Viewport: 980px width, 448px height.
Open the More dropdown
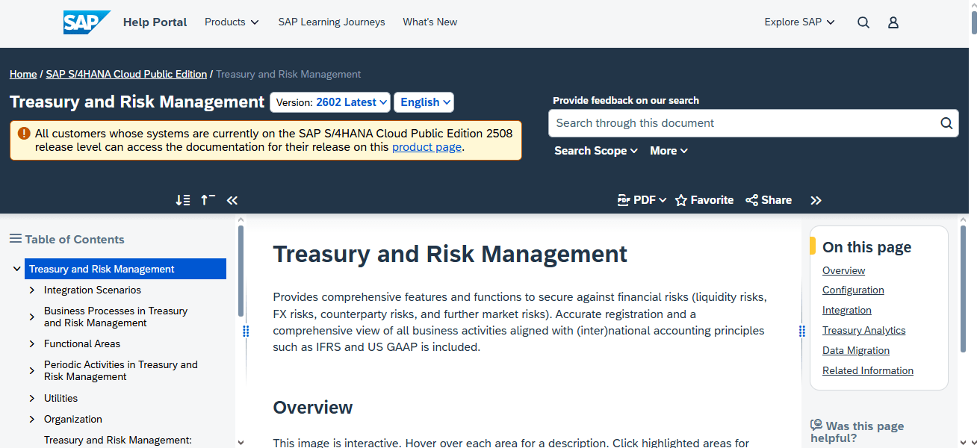click(x=669, y=151)
